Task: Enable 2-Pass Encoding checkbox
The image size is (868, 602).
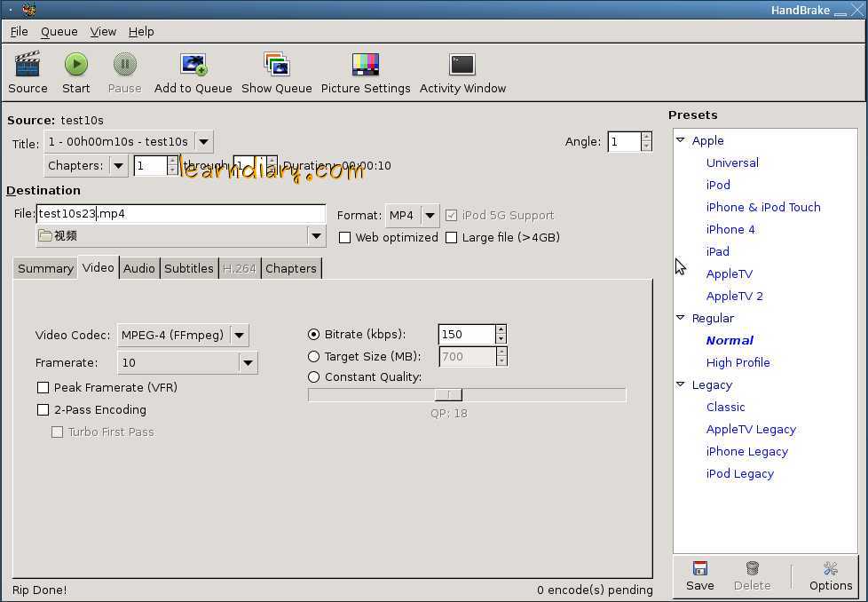Action: pyautogui.click(x=43, y=410)
